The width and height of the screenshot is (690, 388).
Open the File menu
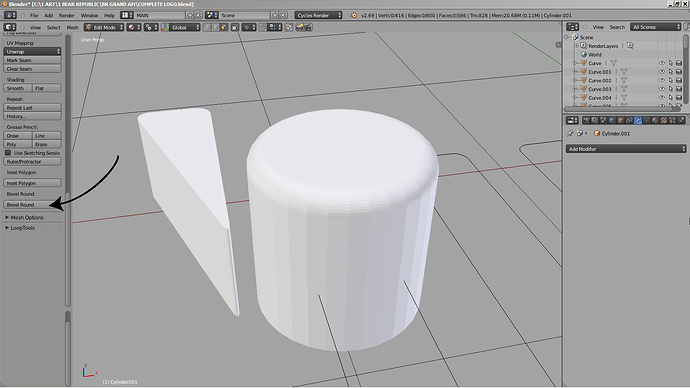click(x=34, y=15)
